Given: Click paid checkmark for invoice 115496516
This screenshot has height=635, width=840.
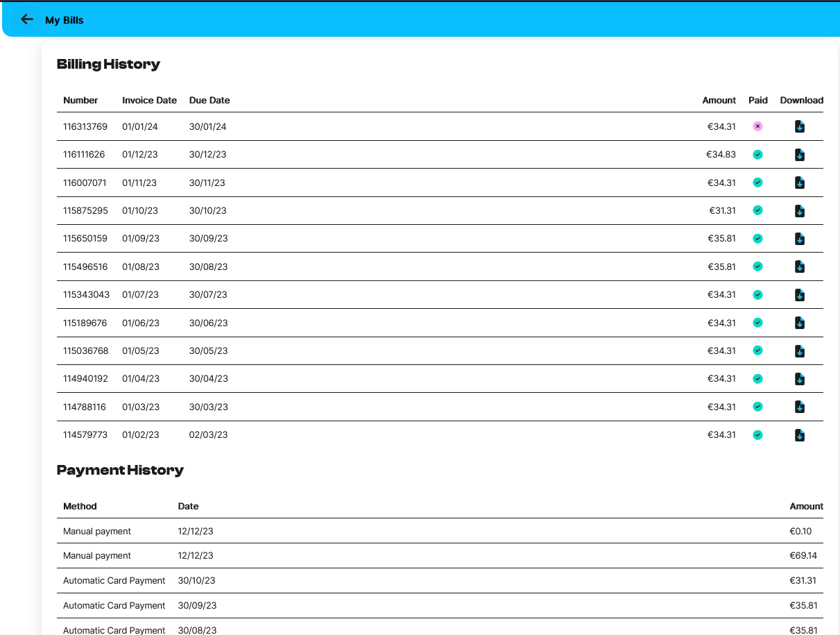Looking at the screenshot, I should [757, 266].
